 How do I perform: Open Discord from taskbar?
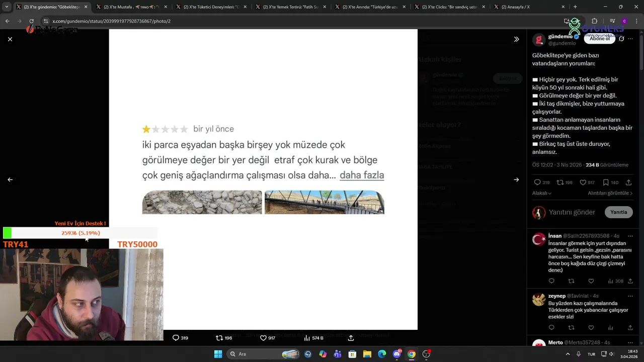(397, 354)
